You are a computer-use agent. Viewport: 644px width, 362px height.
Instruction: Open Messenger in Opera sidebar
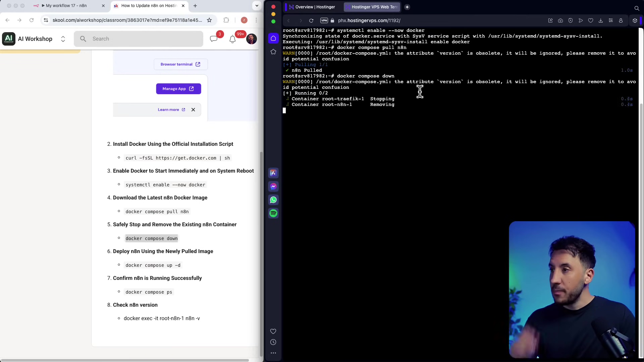[x=273, y=186]
